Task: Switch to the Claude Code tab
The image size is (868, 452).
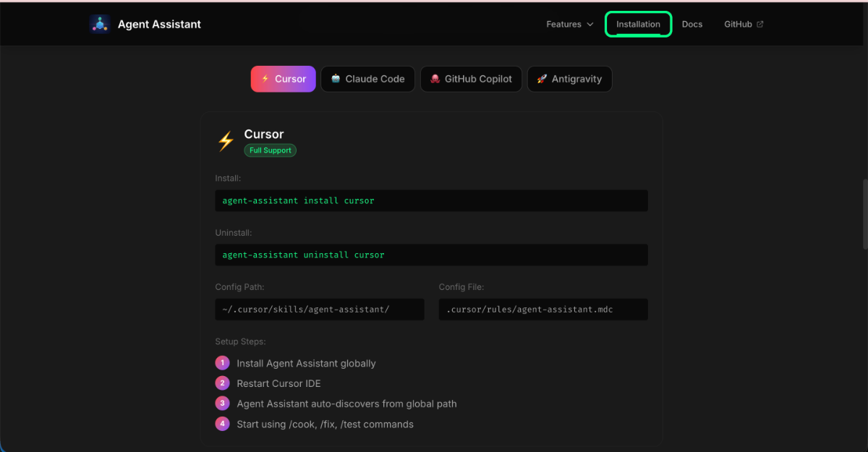Action: tap(367, 79)
